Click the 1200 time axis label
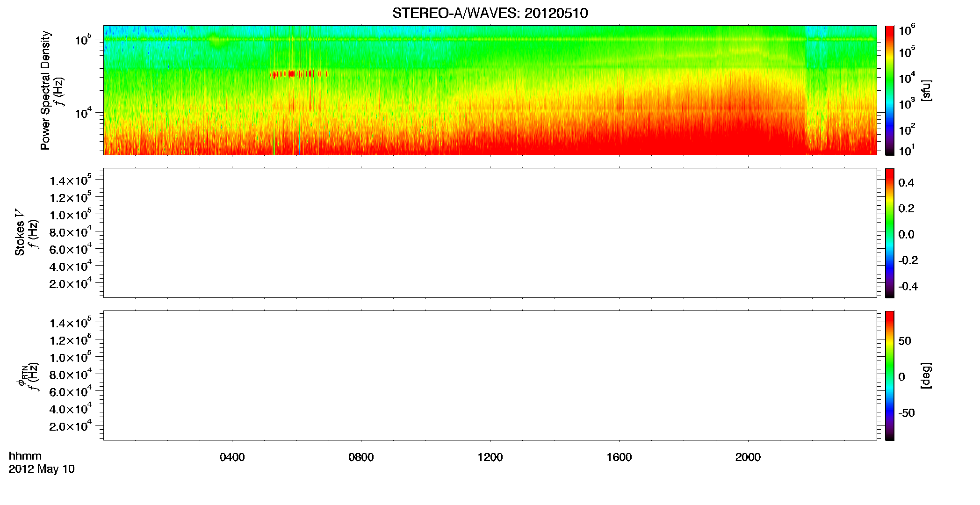The height and width of the screenshot is (505, 980). (490, 457)
